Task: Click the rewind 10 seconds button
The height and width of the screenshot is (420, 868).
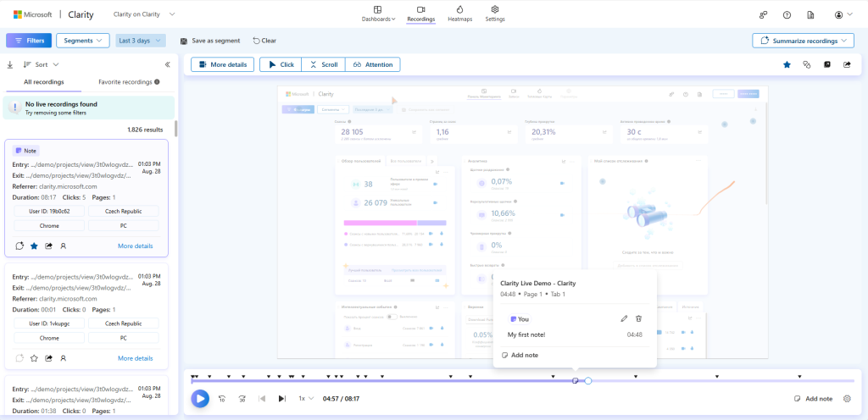Action: pyautogui.click(x=222, y=399)
